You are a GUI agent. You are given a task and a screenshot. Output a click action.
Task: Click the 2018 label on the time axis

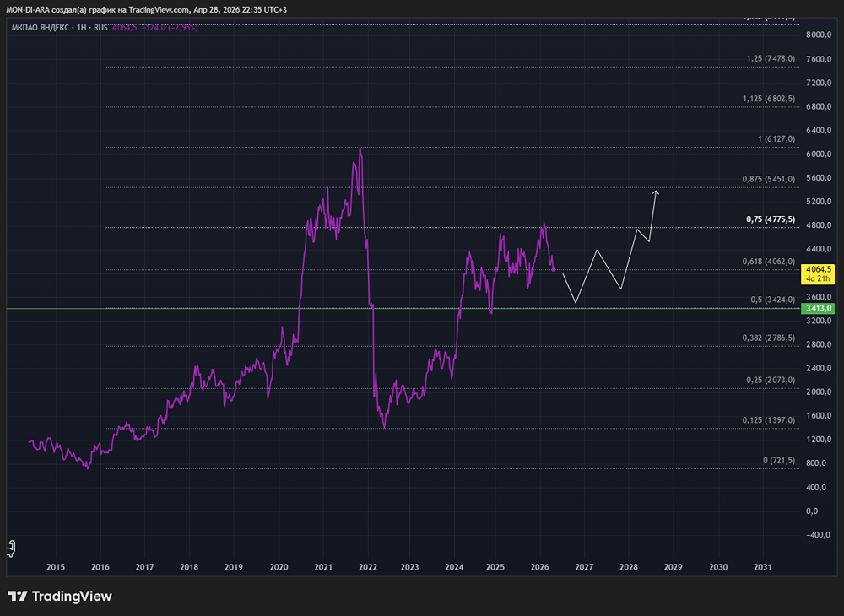tap(189, 567)
